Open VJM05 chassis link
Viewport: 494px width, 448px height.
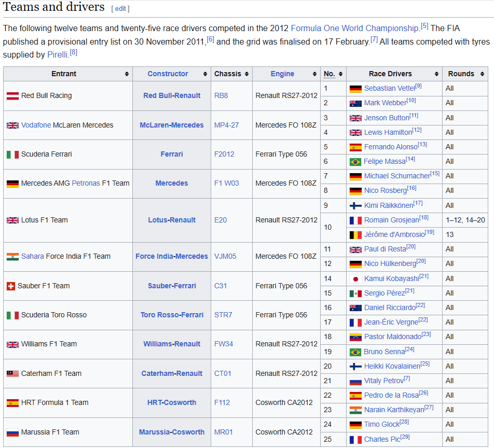225,257
